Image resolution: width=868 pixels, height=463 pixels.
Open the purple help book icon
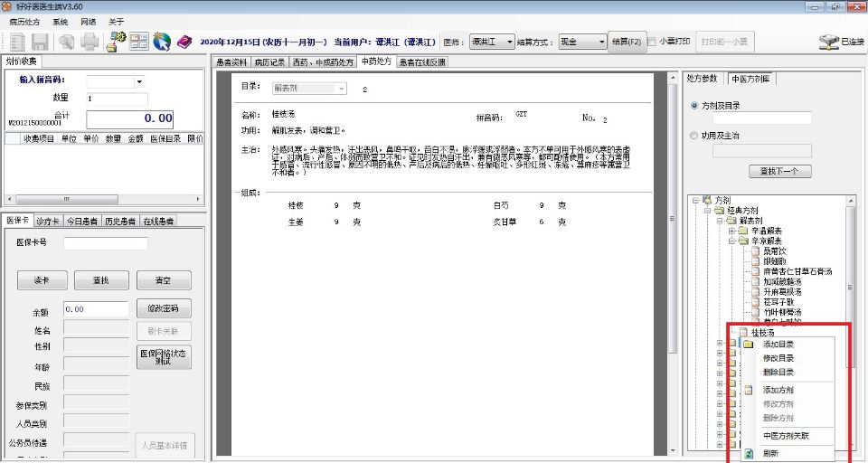pyautogui.click(x=184, y=42)
